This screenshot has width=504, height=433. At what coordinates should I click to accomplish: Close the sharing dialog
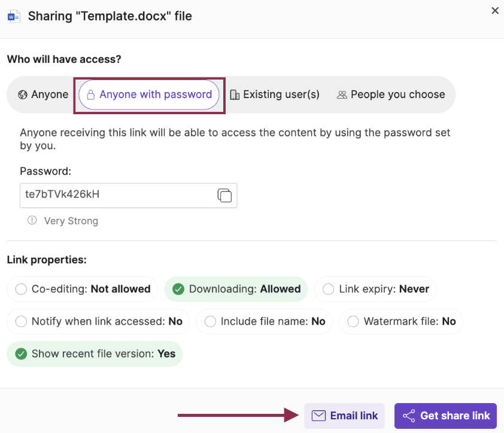(495, 11)
